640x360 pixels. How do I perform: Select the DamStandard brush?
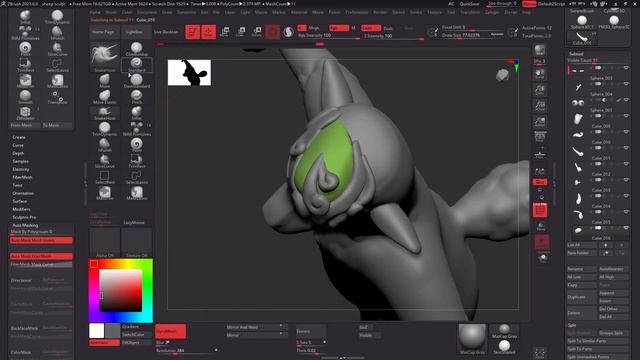tap(137, 81)
